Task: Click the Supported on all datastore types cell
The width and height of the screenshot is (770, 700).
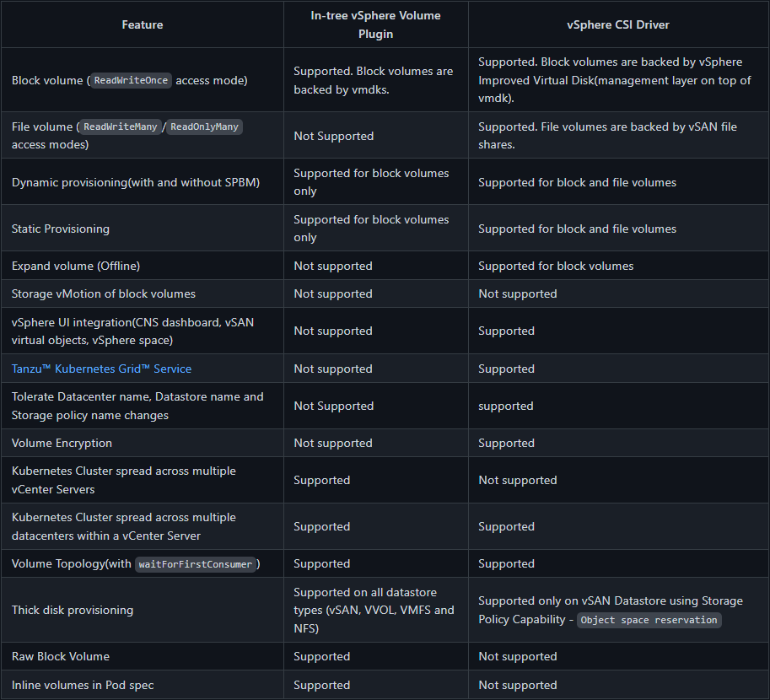Action: coord(374,610)
